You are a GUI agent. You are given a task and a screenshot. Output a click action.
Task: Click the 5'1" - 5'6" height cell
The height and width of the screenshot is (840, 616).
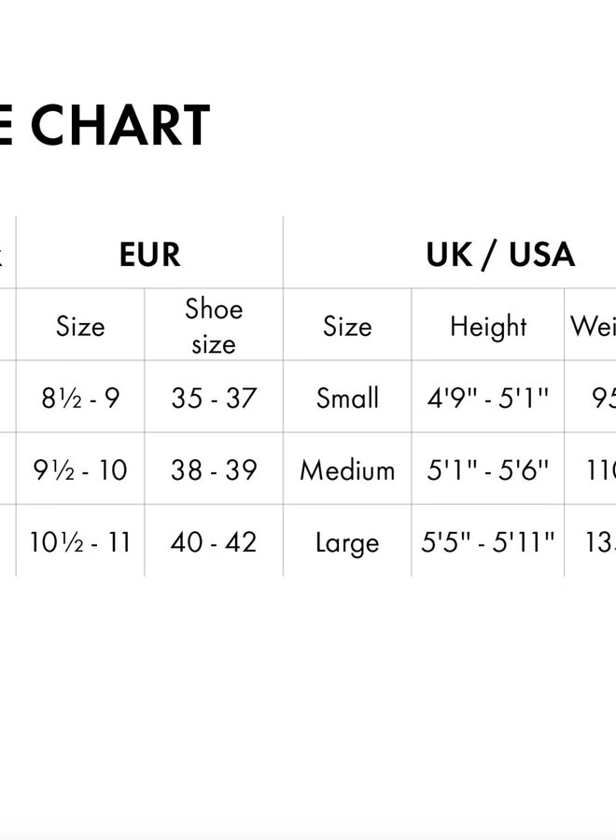488,470
